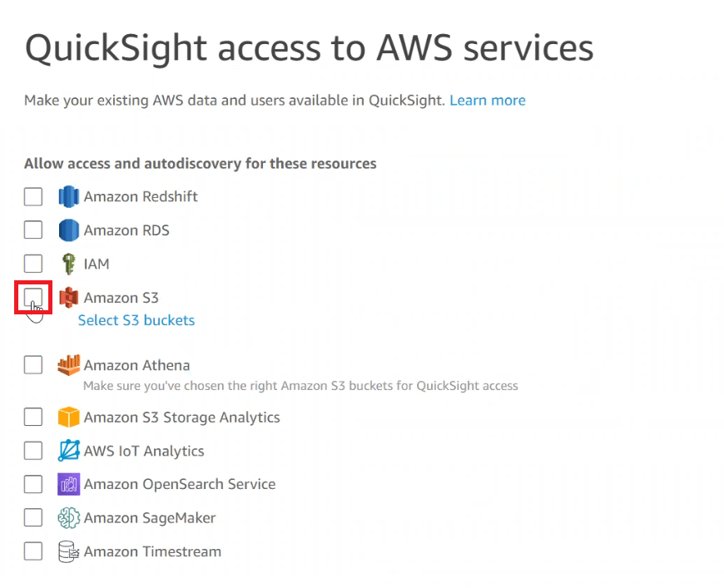Click the IAM key icon

pos(68,264)
